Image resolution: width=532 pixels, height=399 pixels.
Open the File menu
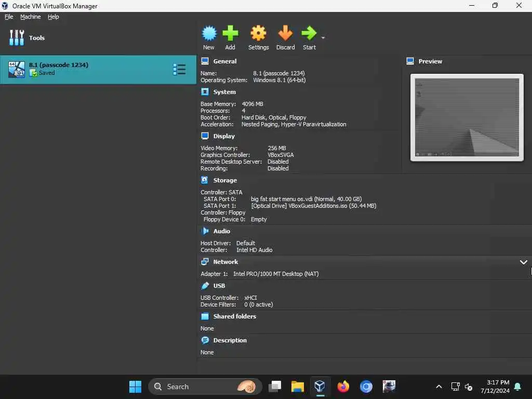pyautogui.click(x=9, y=17)
